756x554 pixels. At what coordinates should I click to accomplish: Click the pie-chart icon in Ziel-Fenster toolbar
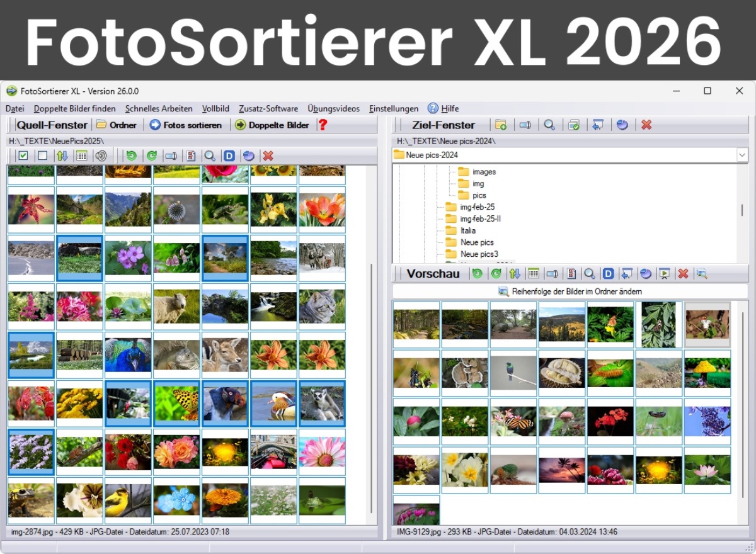click(x=622, y=125)
